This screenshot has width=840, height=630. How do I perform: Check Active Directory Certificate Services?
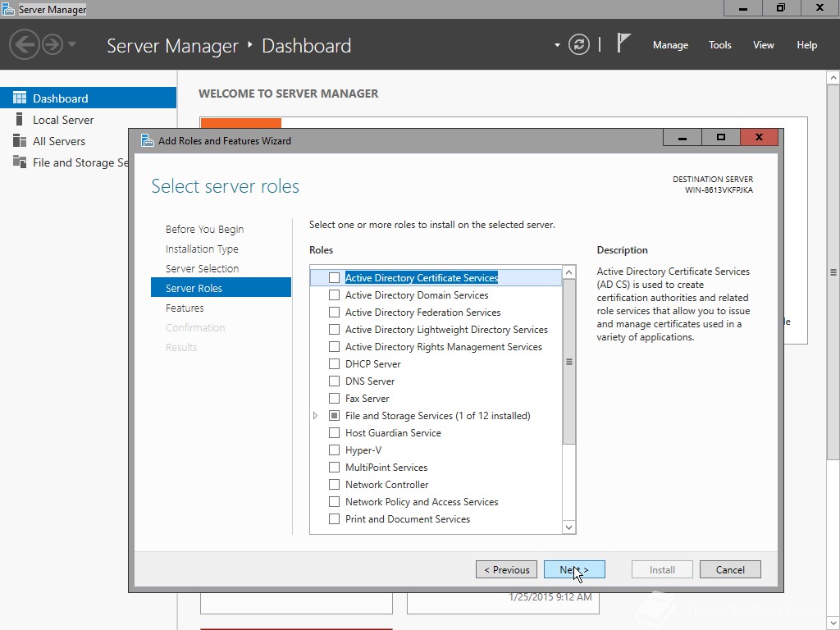click(x=334, y=277)
